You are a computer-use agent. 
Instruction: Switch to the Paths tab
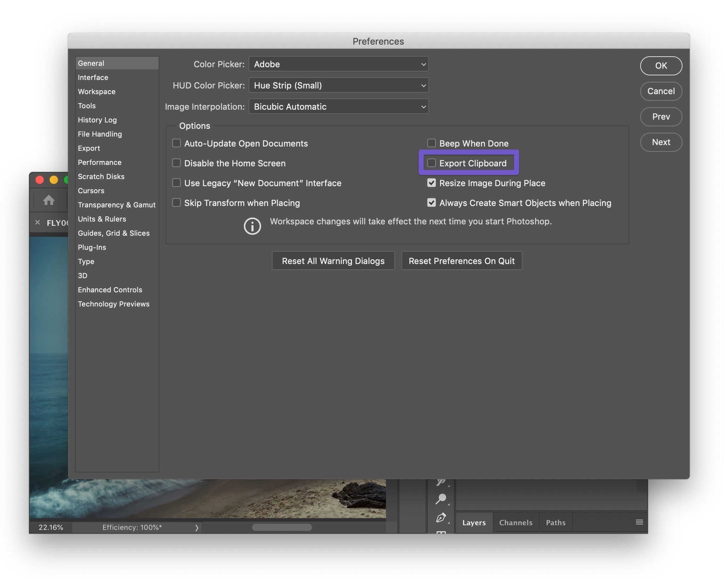coord(555,522)
